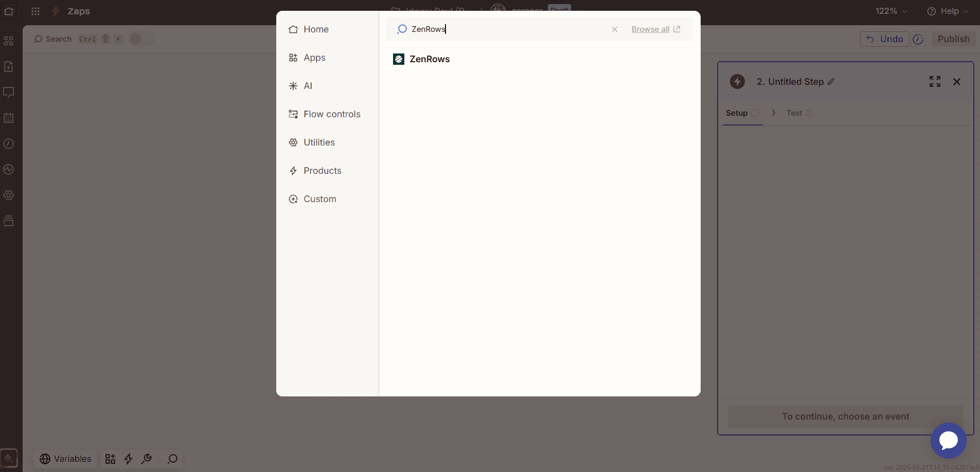Open the zoom level 122% dropdown
980x472 pixels.
[x=891, y=11]
